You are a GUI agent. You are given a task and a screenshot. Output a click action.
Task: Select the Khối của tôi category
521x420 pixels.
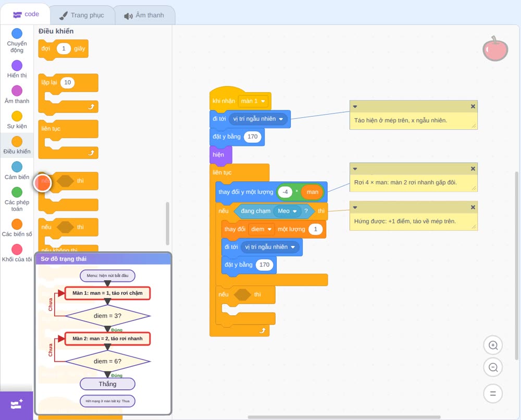pos(17,253)
